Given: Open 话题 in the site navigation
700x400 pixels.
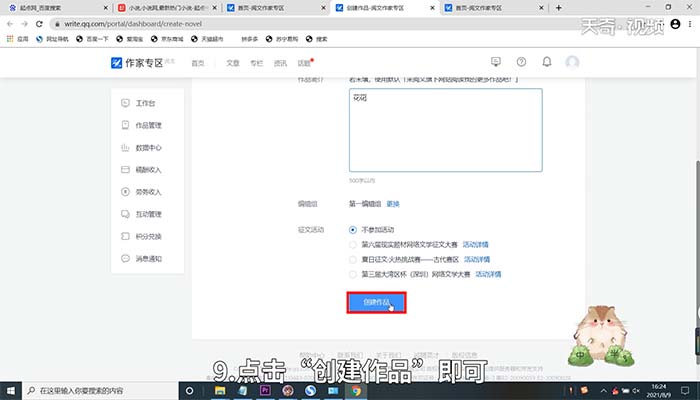Looking at the screenshot, I should [304, 63].
